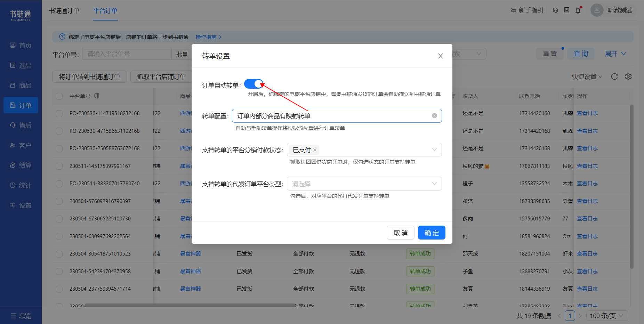
Task: Open the notification bell icon
Action: [578, 10]
